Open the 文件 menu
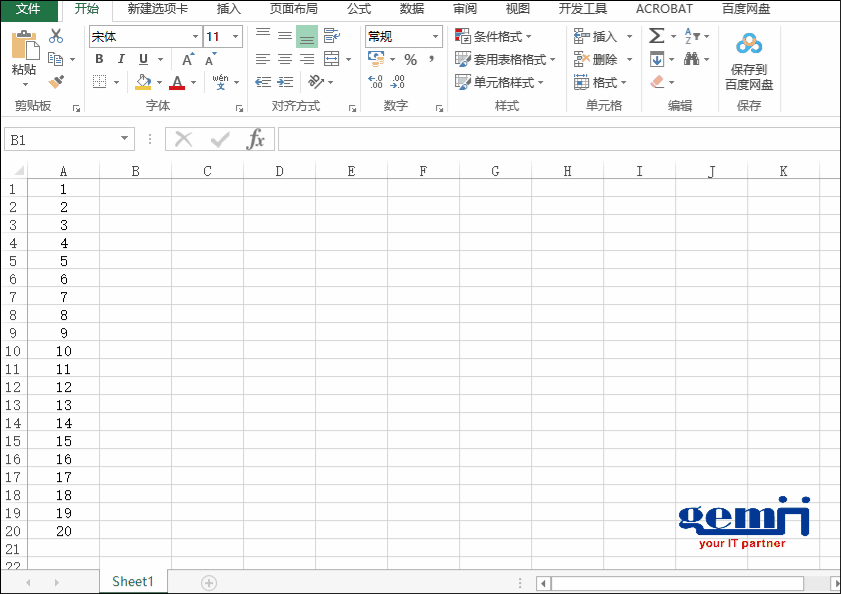Screen dimensions: 841x594 [28, 9]
